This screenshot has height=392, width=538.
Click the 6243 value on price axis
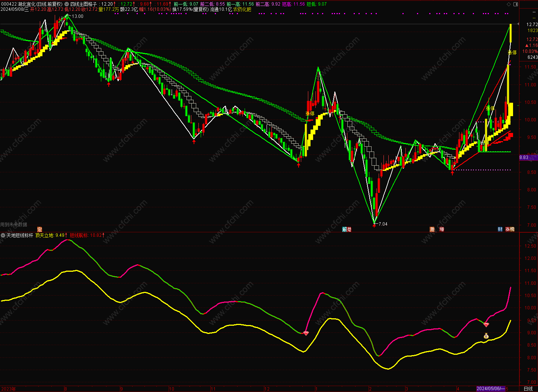532,57
